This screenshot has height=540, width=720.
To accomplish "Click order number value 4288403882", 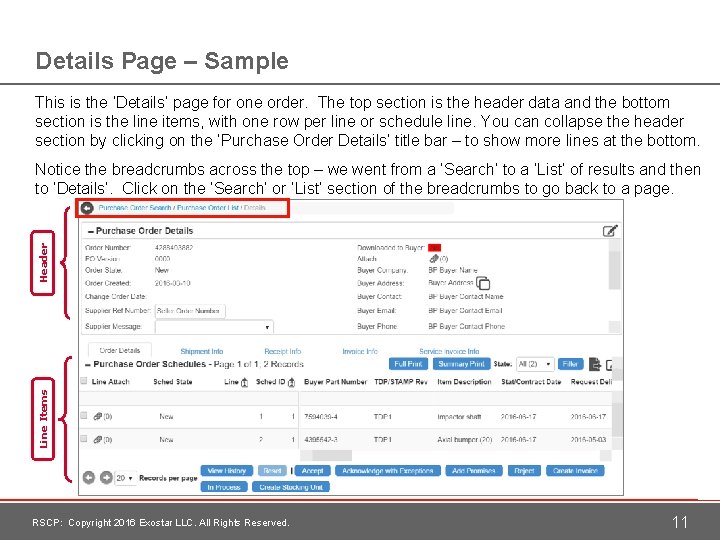I will point(174,248).
